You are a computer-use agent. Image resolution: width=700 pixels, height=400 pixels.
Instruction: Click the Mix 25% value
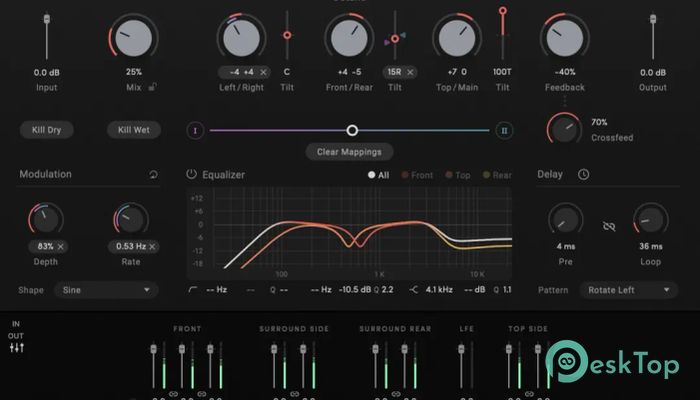(133, 72)
